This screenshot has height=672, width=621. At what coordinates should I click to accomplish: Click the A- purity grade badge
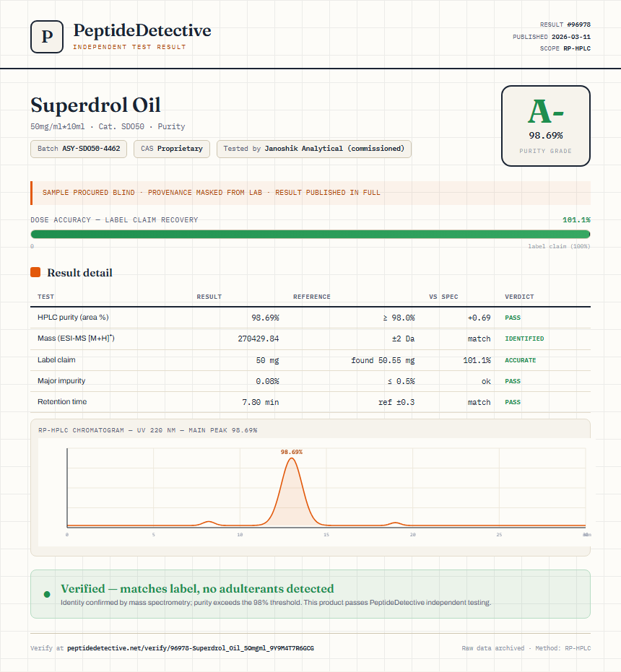click(x=545, y=126)
